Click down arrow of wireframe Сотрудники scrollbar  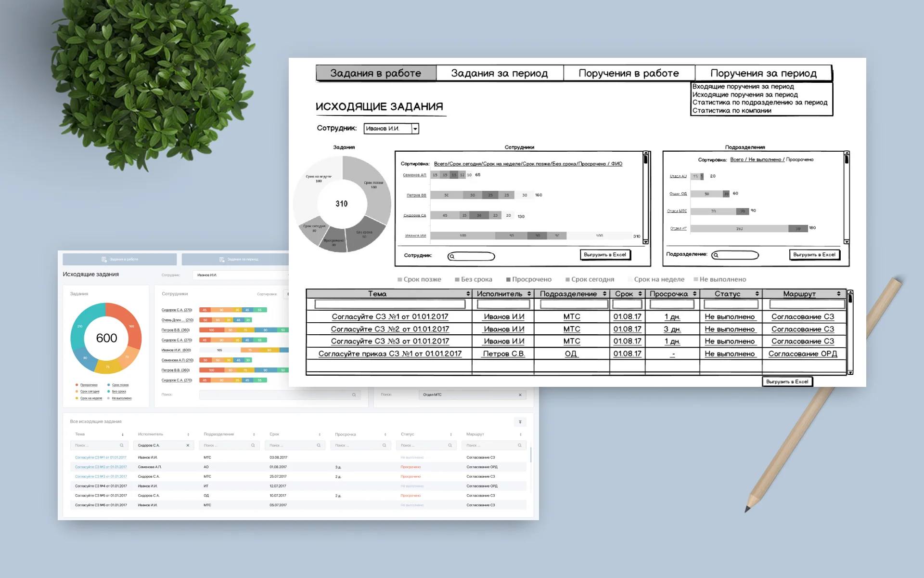(x=646, y=242)
